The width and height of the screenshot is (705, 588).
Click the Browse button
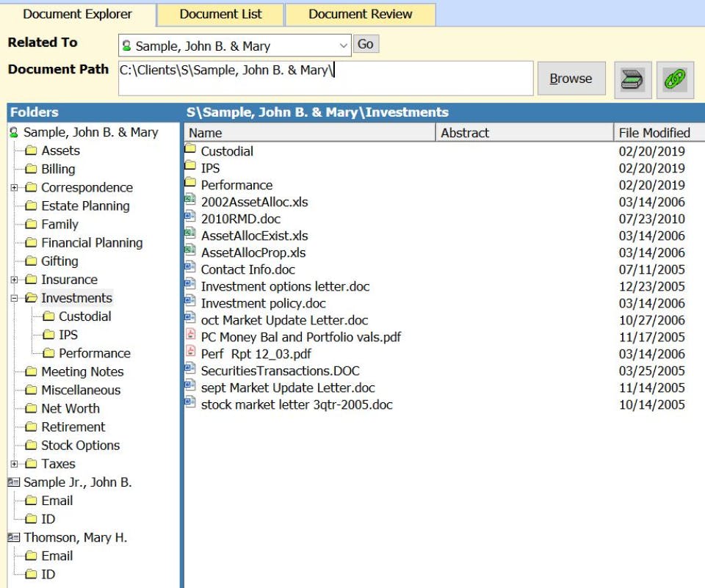[571, 79]
